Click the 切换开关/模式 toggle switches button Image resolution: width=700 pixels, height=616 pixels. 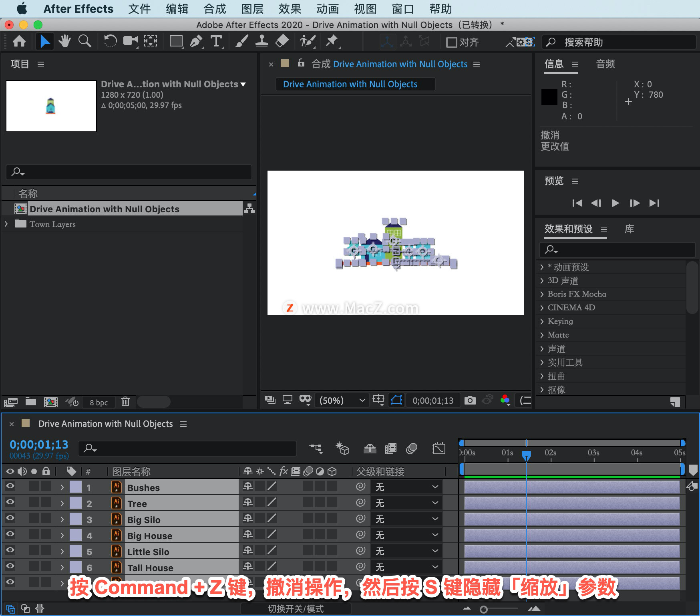click(x=296, y=609)
